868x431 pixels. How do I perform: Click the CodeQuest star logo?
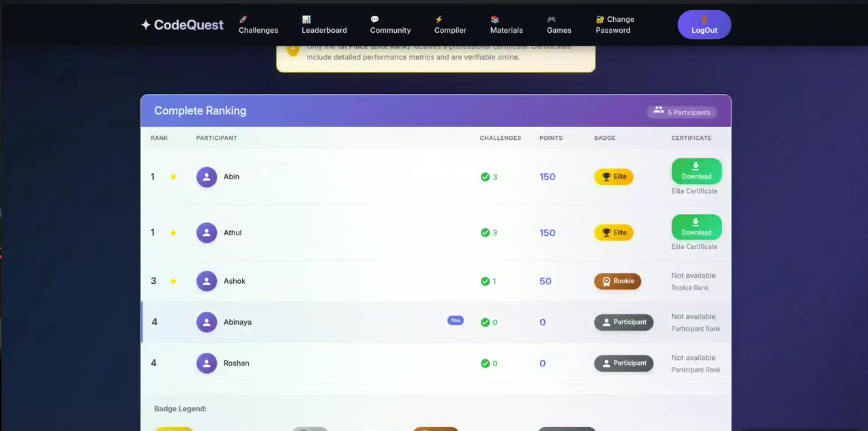[x=146, y=25]
